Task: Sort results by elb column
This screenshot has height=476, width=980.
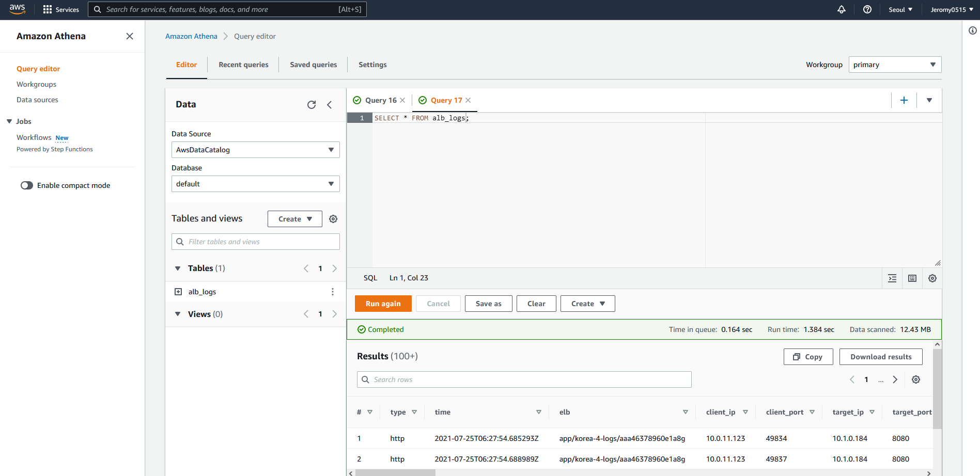Action: click(x=686, y=412)
